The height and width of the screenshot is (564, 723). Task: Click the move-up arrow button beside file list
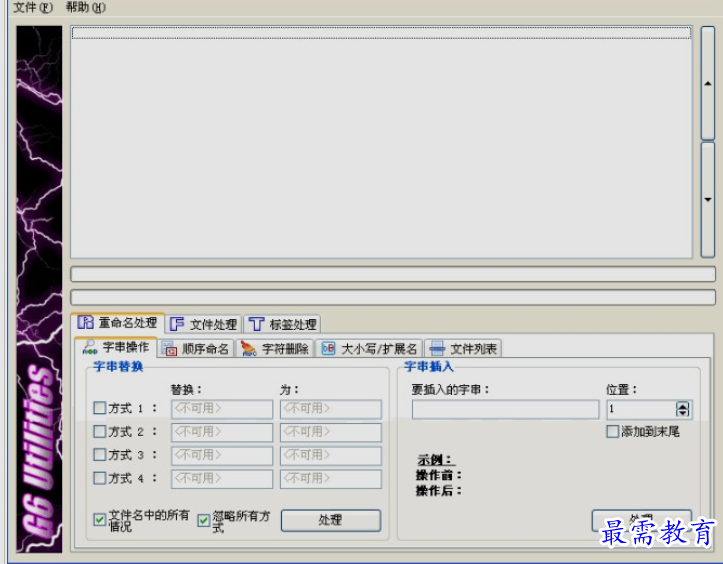pos(708,83)
